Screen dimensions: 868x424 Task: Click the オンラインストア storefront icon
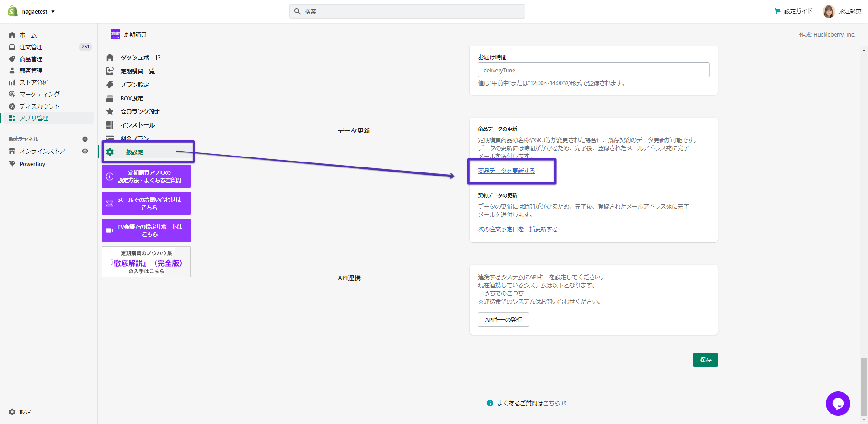coord(12,151)
